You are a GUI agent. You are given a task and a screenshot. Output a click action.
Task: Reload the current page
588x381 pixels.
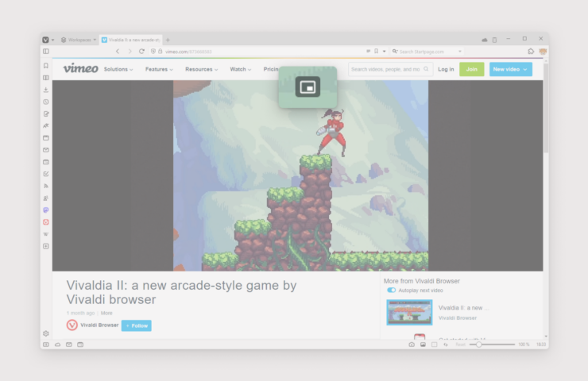click(x=141, y=52)
